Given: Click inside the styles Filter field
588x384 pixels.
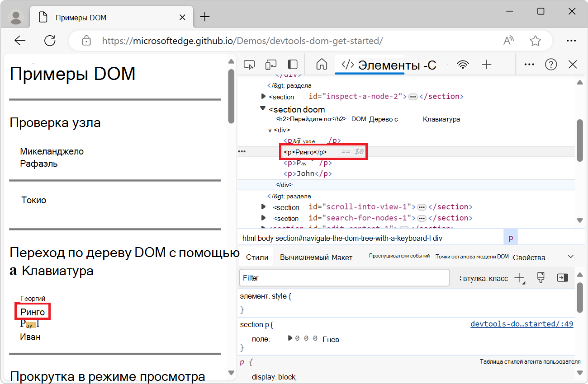Looking at the screenshot, I should pos(344,278).
